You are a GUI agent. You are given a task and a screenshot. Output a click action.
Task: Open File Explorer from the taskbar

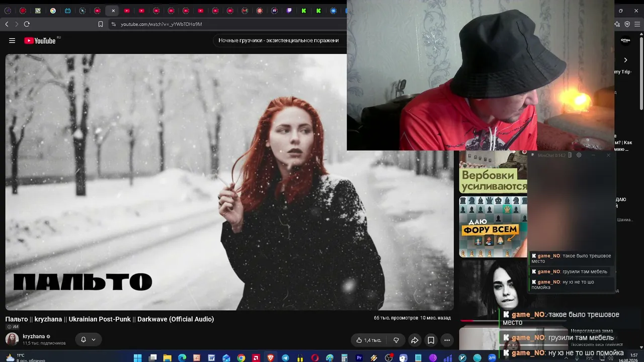(x=167, y=357)
